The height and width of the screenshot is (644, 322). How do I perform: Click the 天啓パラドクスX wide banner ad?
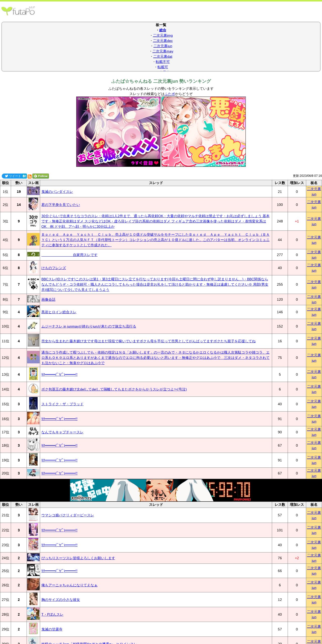161,490
